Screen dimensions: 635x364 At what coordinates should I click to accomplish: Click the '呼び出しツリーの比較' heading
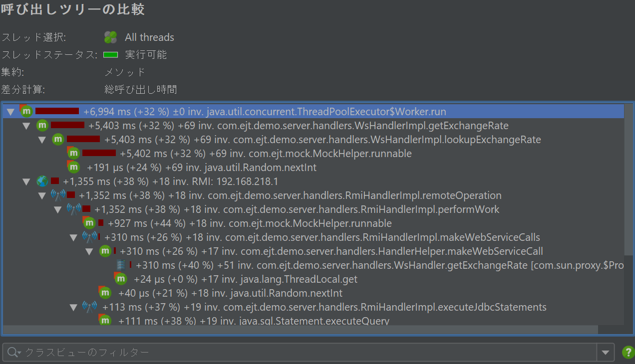tap(73, 9)
